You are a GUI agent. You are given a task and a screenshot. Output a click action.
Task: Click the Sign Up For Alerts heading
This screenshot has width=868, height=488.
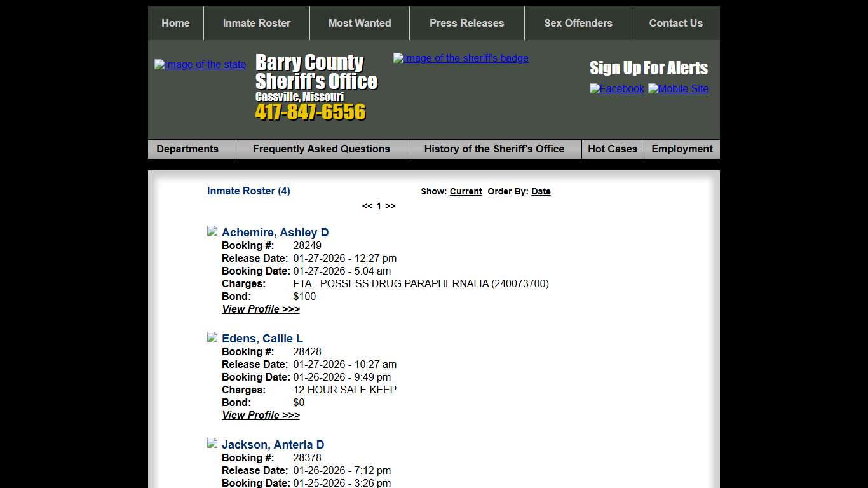point(649,68)
